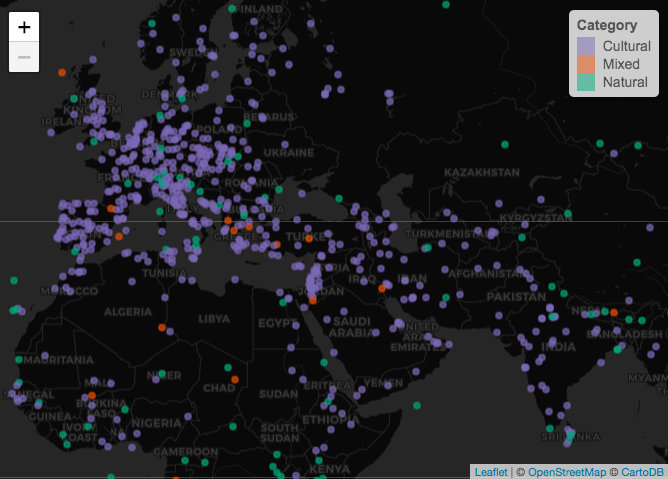Select the green Natural marker above Kazakhstan label
Image resolution: width=668 pixels, height=479 pixels.
(x=503, y=145)
